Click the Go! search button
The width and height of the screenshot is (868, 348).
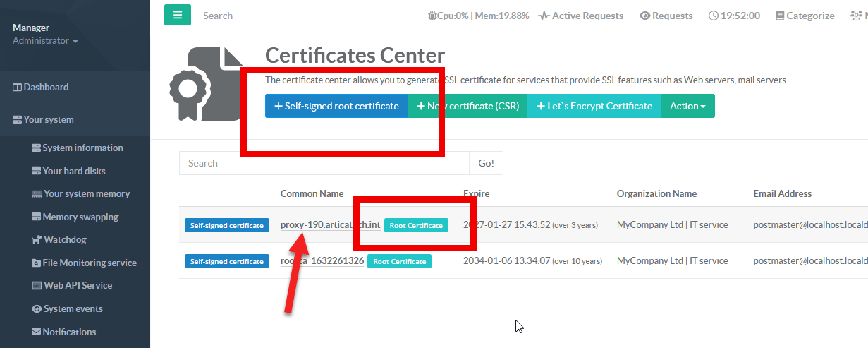[486, 163]
